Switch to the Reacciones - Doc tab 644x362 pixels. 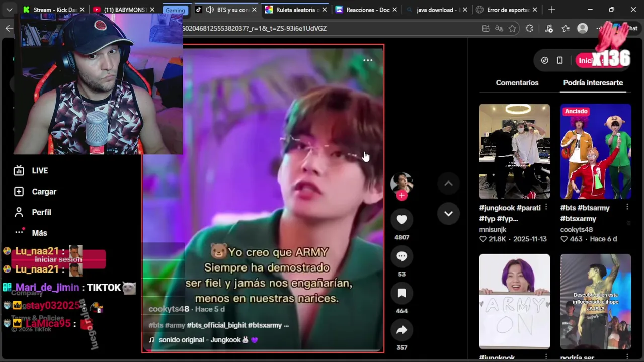point(367,10)
